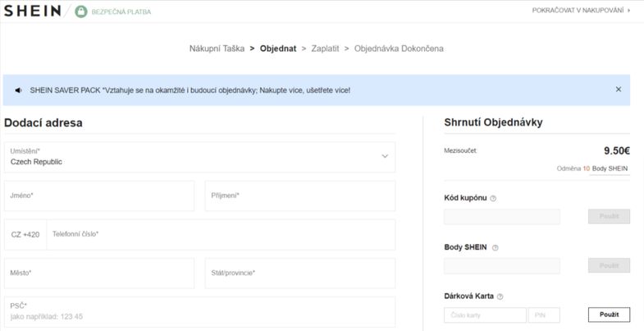The width and height of the screenshot is (644, 331).
Task: Focus the Město input field
Action: (x=99, y=273)
